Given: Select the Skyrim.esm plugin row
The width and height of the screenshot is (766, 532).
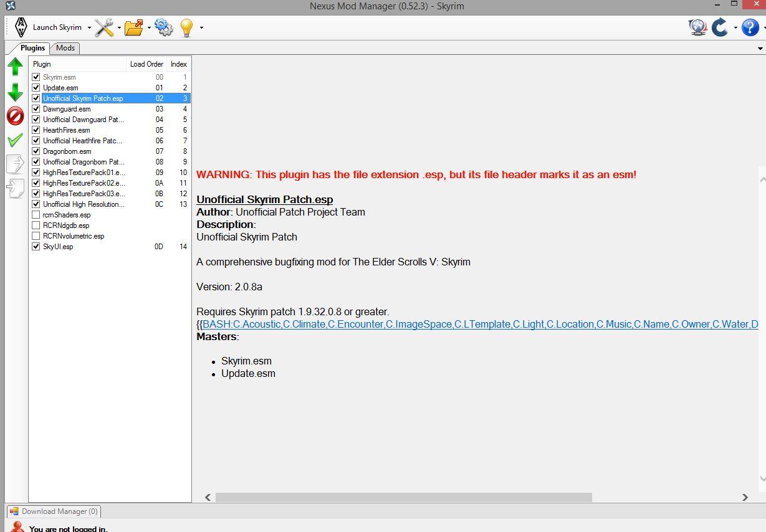Looking at the screenshot, I should coord(110,77).
